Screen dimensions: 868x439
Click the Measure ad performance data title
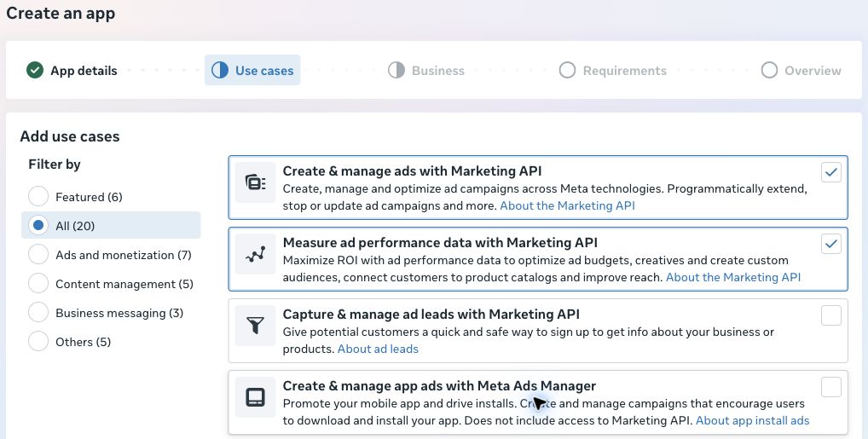(440, 242)
